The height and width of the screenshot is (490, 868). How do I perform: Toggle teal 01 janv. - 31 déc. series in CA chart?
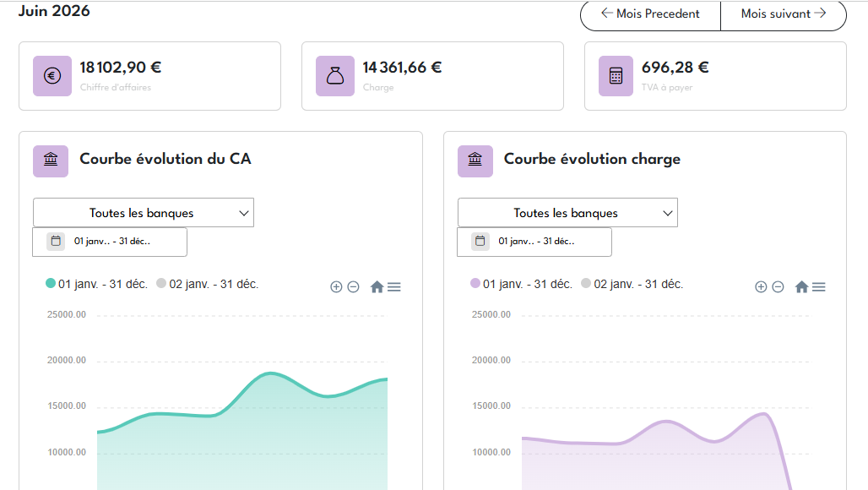tap(96, 284)
